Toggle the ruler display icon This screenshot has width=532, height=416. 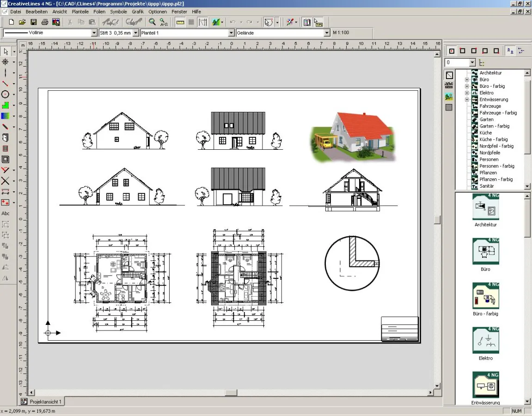(180, 22)
